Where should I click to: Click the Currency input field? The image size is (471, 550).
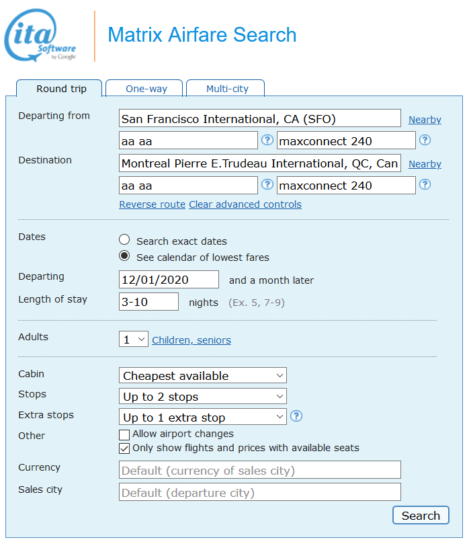[260, 470]
